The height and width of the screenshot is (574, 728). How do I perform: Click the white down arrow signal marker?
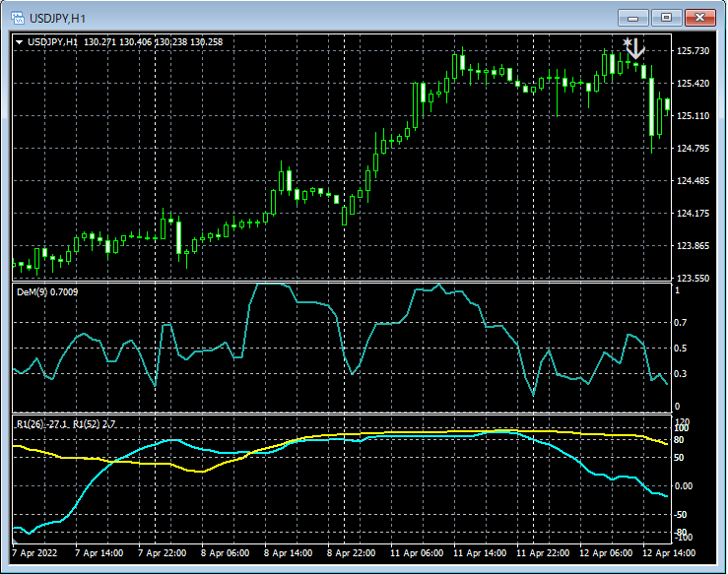pyautogui.click(x=636, y=47)
